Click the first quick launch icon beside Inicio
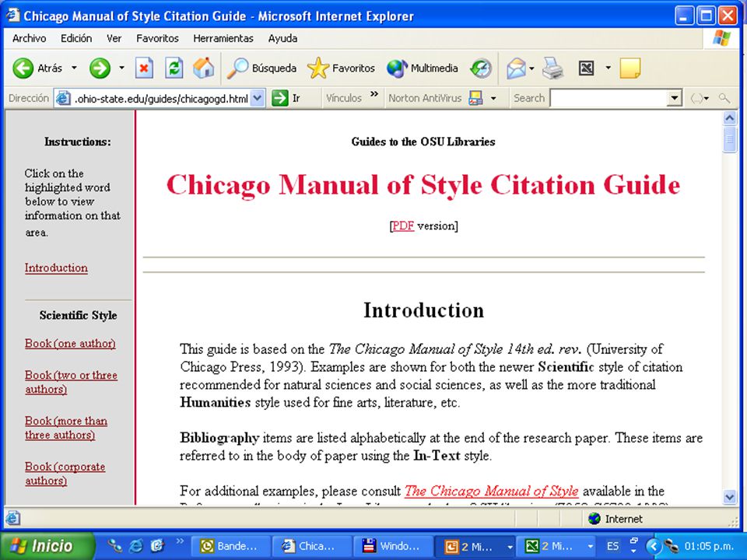 tap(114, 546)
